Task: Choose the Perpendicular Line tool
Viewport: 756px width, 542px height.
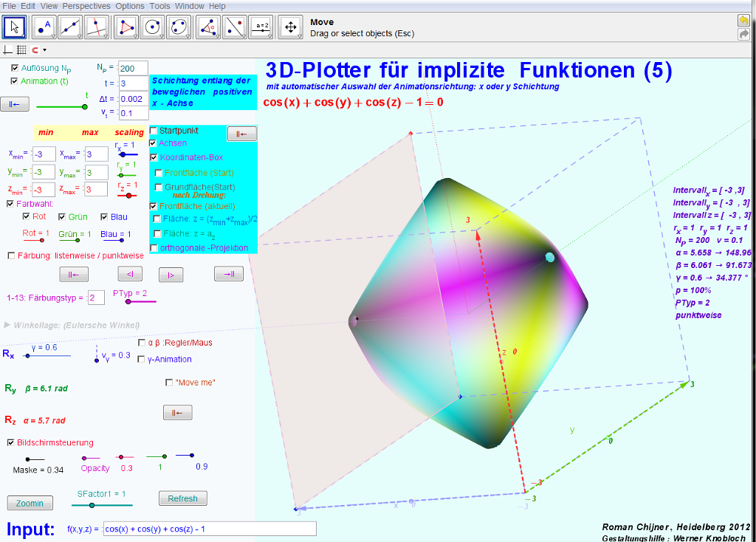Action: pyautogui.click(x=97, y=27)
